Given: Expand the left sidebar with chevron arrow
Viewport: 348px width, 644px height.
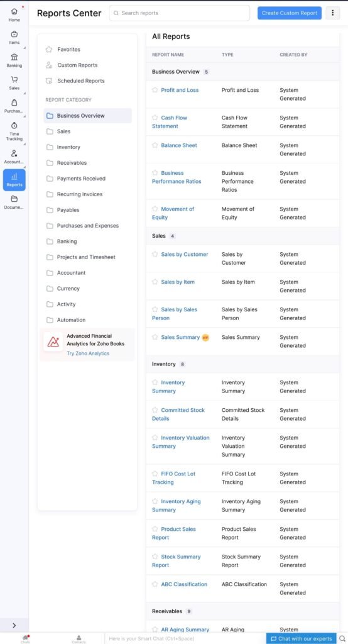Looking at the screenshot, I should (14, 625).
